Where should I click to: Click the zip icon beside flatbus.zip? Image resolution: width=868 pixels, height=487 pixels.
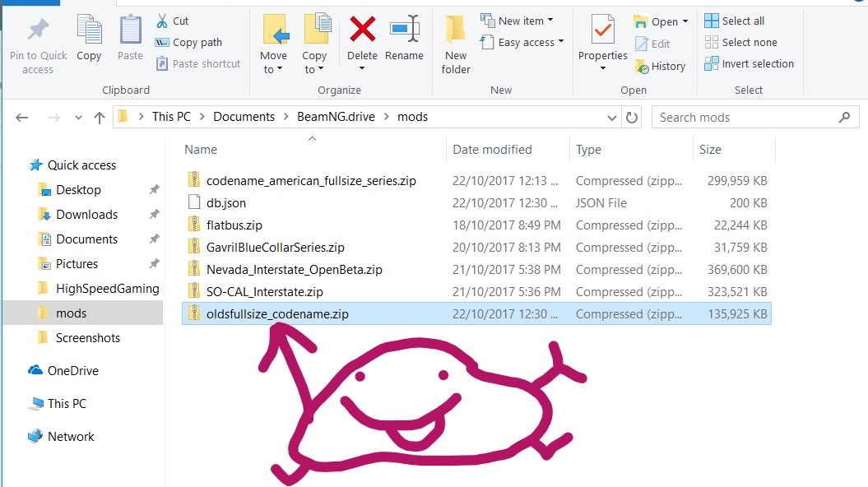(x=193, y=224)
